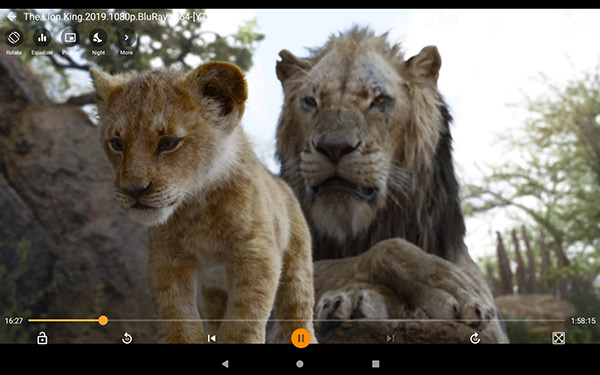Tap the Android Recents square button
Screen dimensions: 600x375
(x=376, y=364)
